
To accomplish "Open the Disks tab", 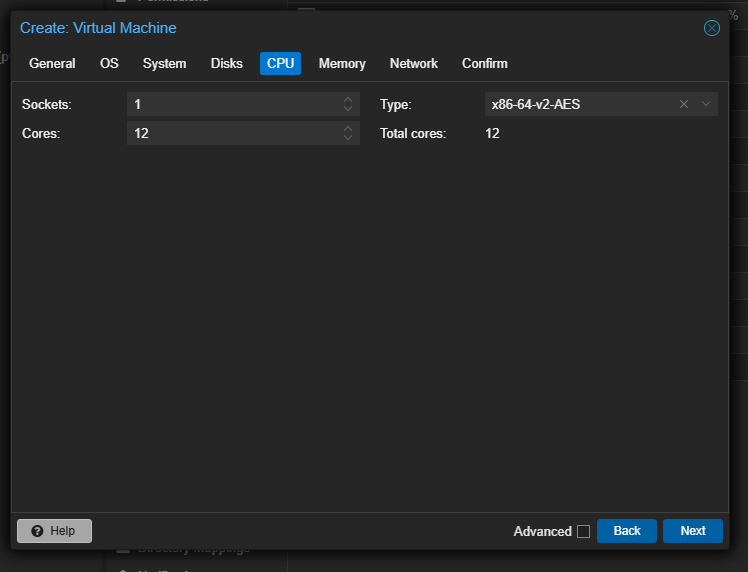I will 227,63.
